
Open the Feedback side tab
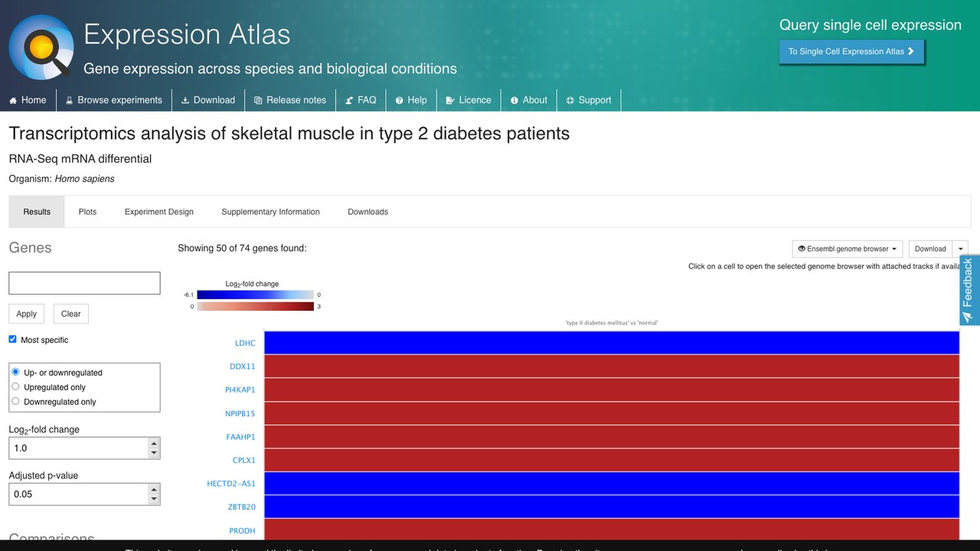tap(969, 291)
